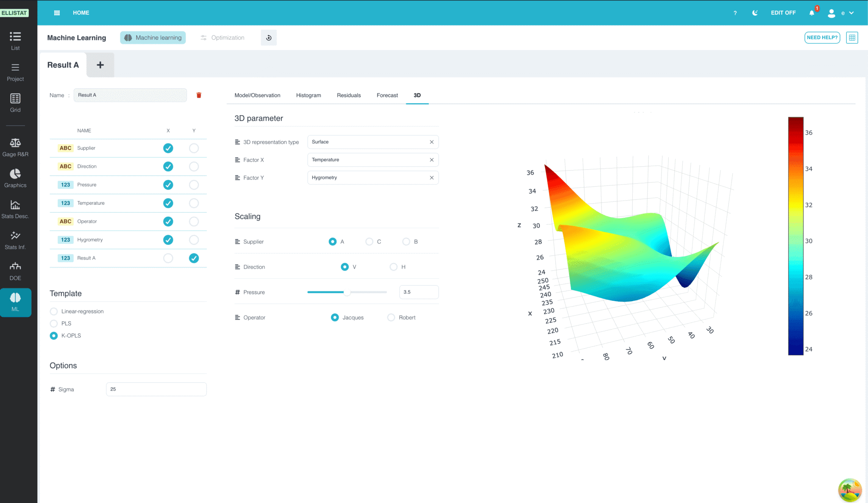Image resolution: width=868 pixels, height=503 pixels.
Task: Click the Pressure scaling slider handle
Action: [x=347, y=292]
